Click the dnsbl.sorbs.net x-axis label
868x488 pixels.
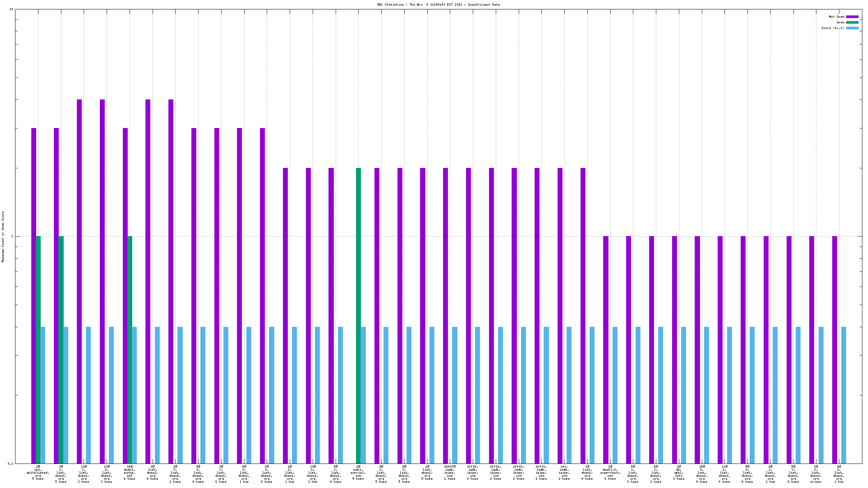point(129,473)
